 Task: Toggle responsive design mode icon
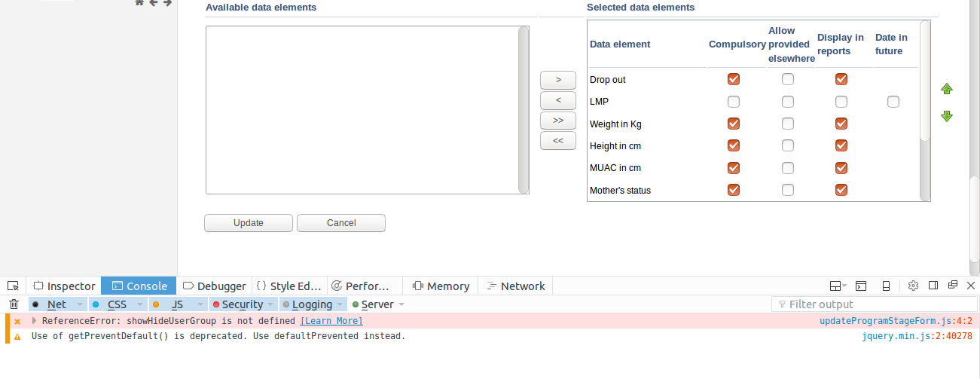(887, 286)
